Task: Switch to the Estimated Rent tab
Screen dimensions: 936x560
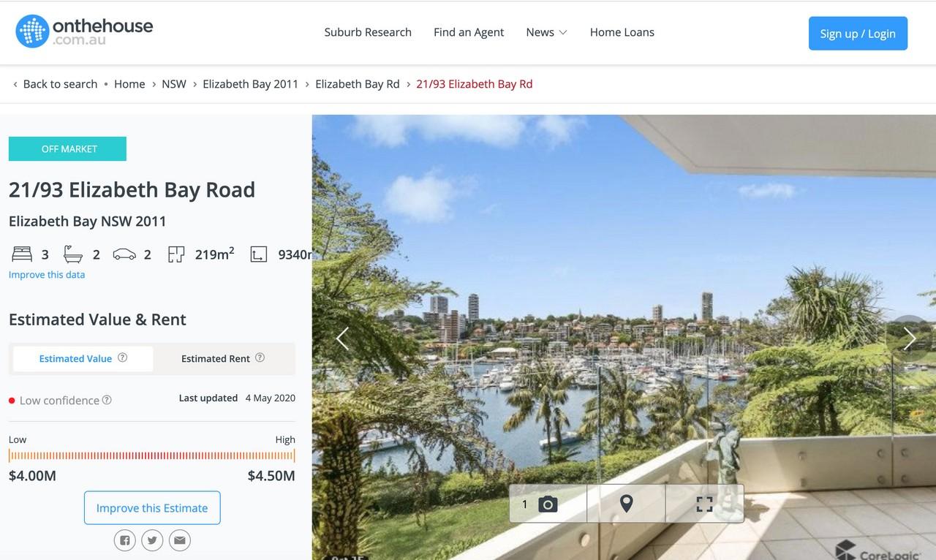Action: point(223,359)
